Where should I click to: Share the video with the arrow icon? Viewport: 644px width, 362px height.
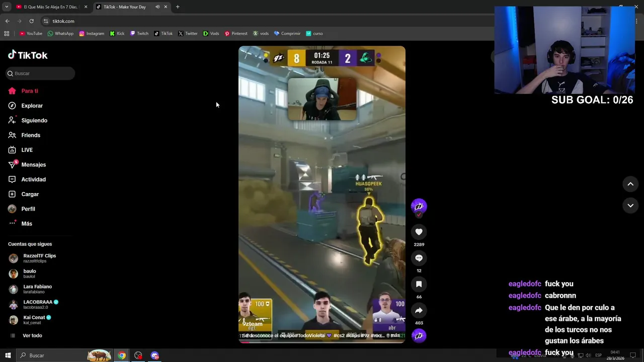419,310
